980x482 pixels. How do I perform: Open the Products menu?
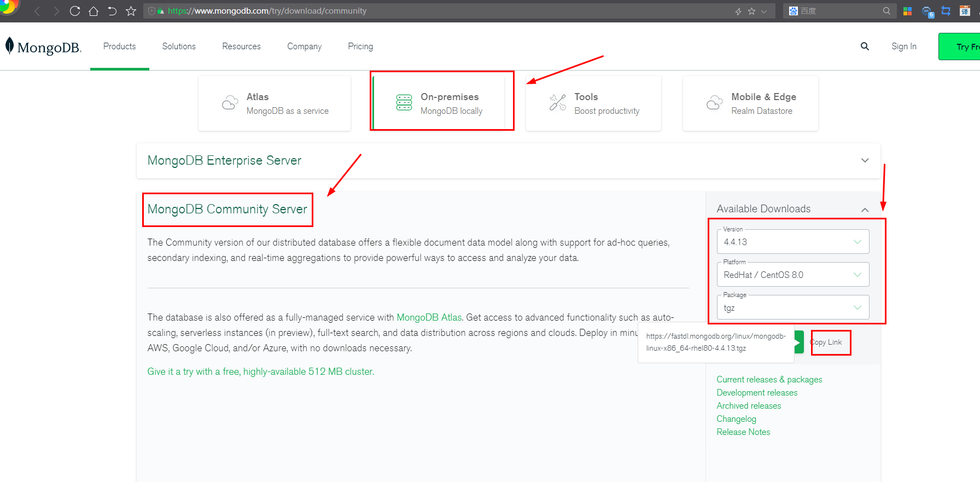[x=119, y=47]
